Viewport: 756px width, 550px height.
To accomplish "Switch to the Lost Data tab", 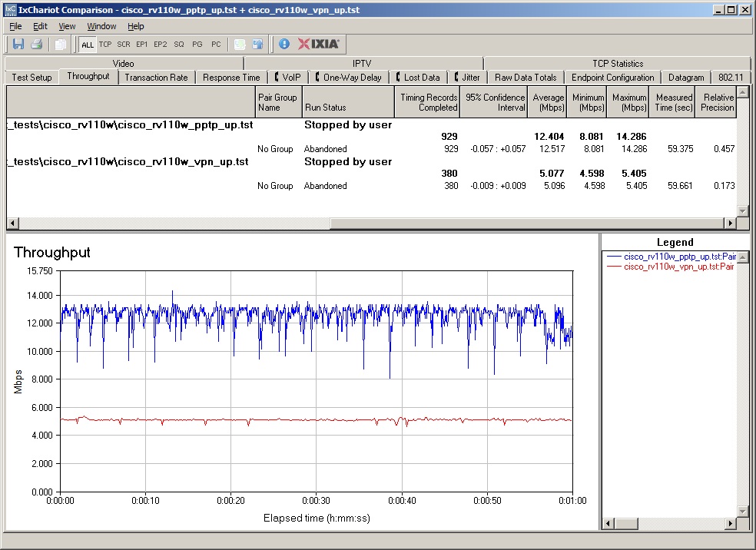I will tap(417, 77).
